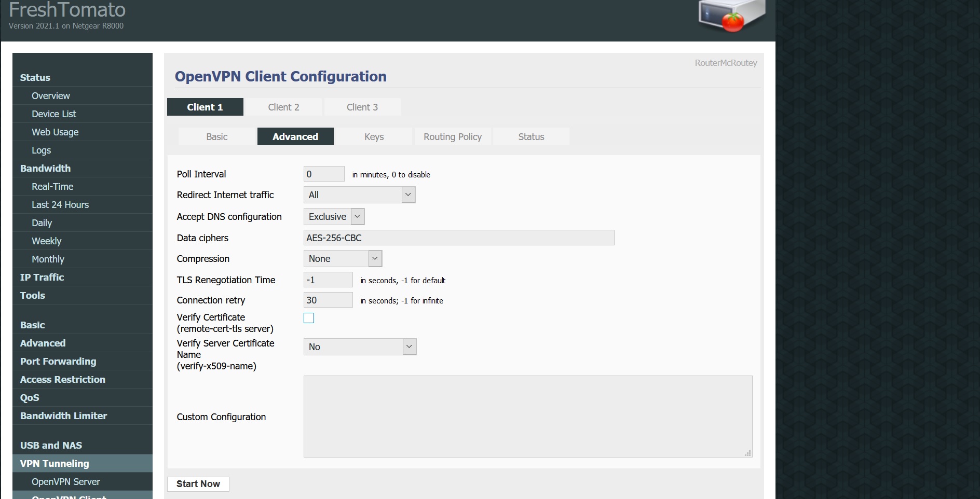Open Last 24 Hours bandwidth page
Screen dimensions: 980x499
click(x=83, y=205)
